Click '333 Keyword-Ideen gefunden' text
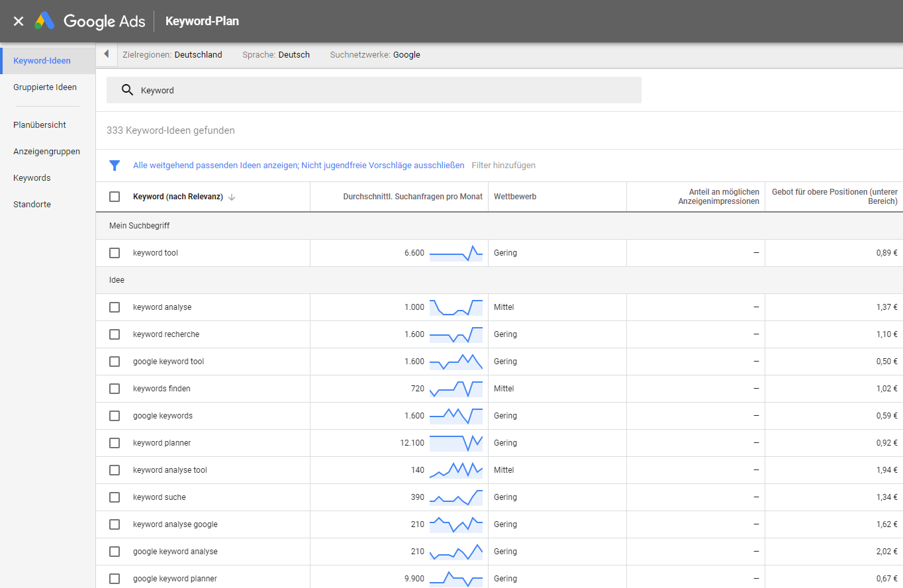 click(x=171, y=130)
